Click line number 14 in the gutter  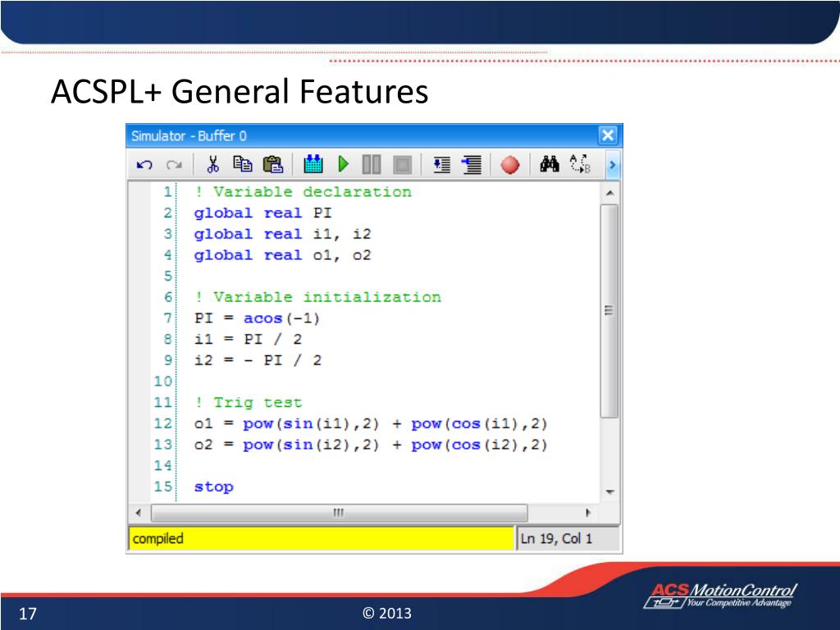pos(163,466)
